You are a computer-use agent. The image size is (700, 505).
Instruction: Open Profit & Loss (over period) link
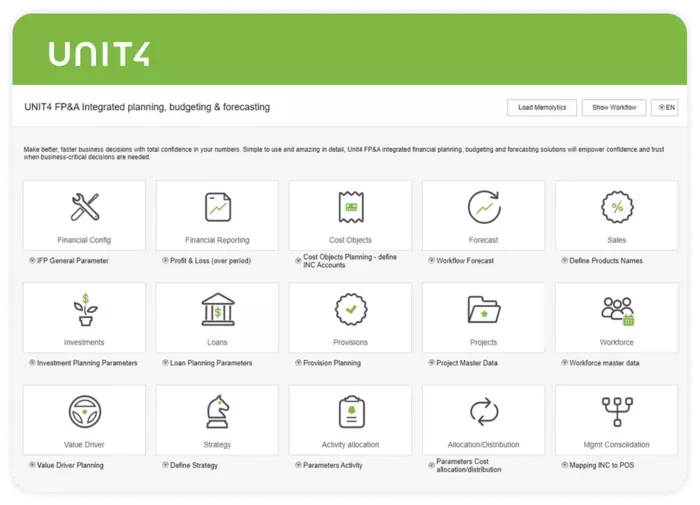pos(206,261)
